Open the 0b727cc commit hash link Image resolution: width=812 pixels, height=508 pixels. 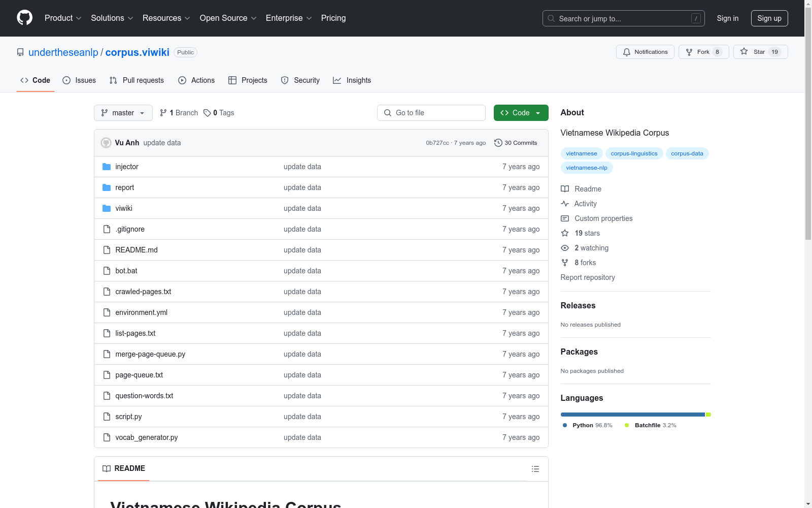pyautogui.click(x=437, y=143)
